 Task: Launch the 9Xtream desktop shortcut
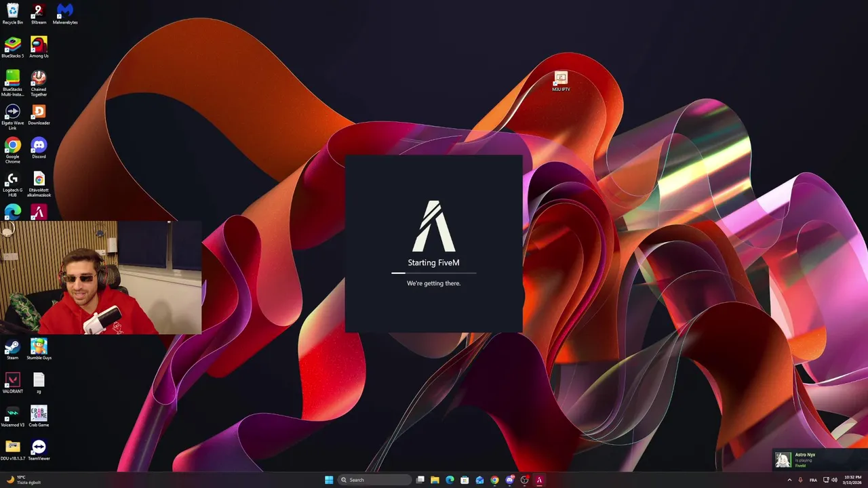pos(39,14)
